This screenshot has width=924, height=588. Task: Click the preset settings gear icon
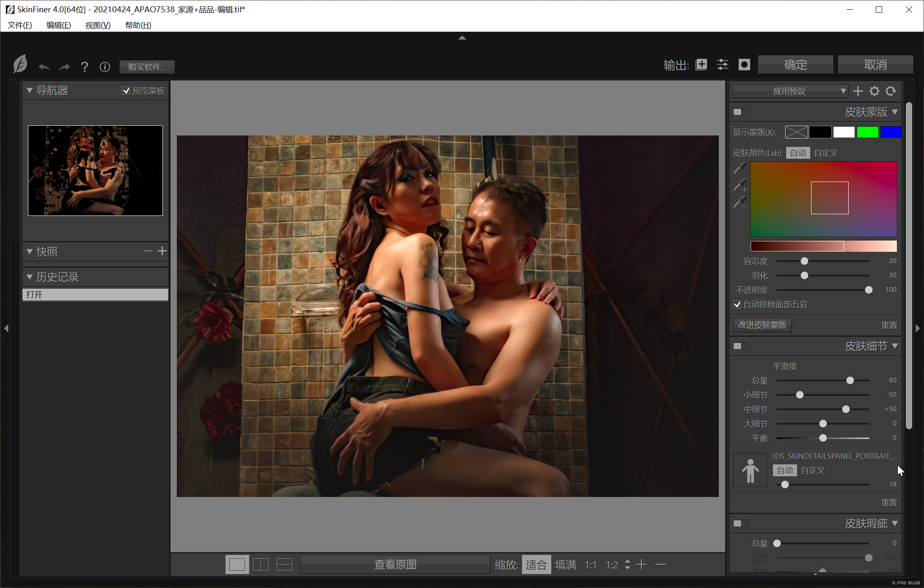(874, 91)
